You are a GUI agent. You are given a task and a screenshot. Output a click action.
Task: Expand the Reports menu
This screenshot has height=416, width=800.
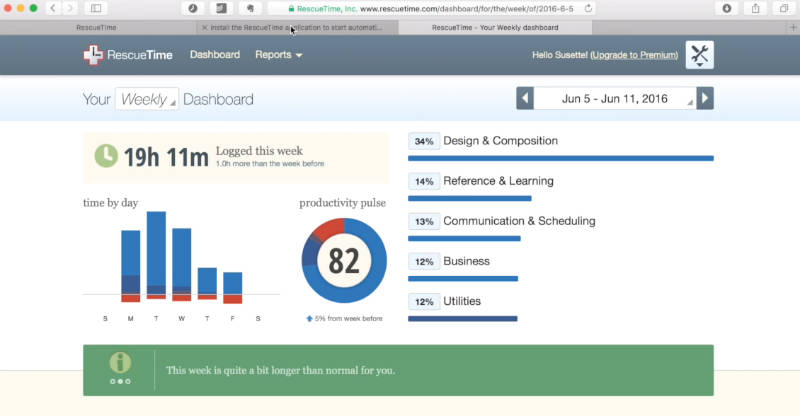click(279, 55)
